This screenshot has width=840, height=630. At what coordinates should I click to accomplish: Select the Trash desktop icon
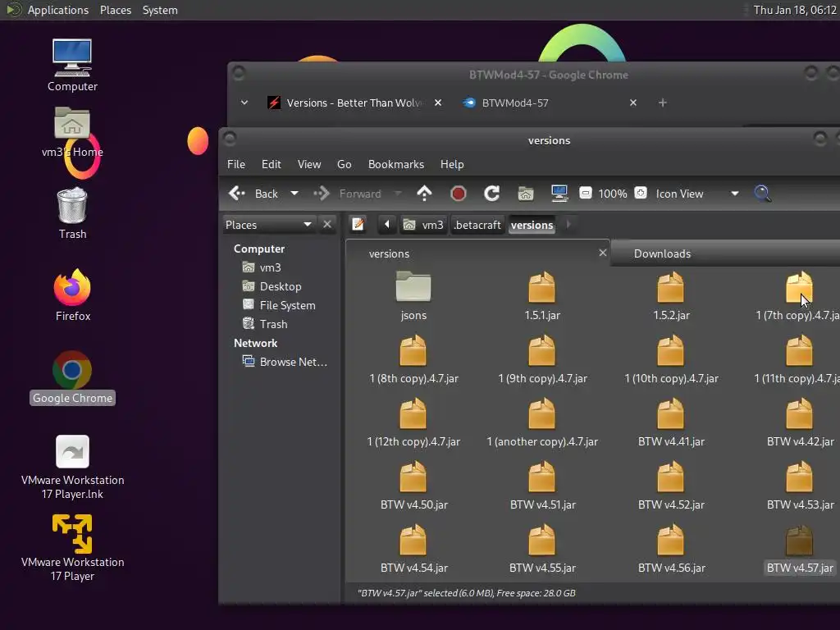point(73,213)
